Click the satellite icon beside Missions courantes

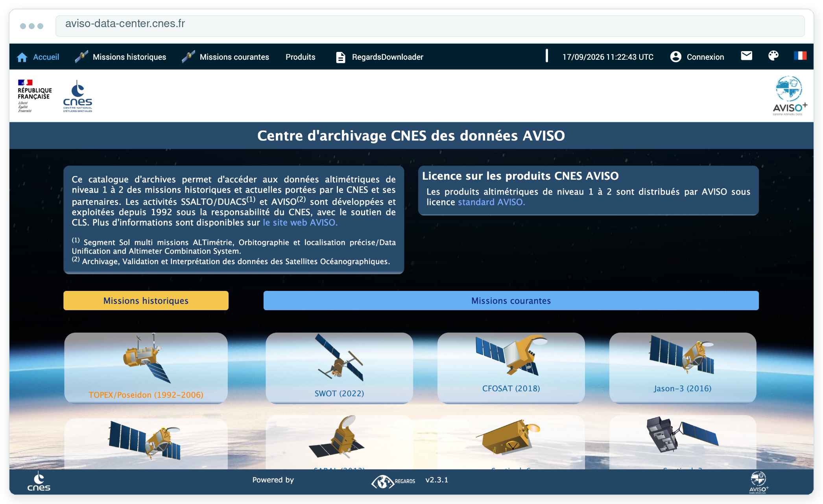coord(188,57)
